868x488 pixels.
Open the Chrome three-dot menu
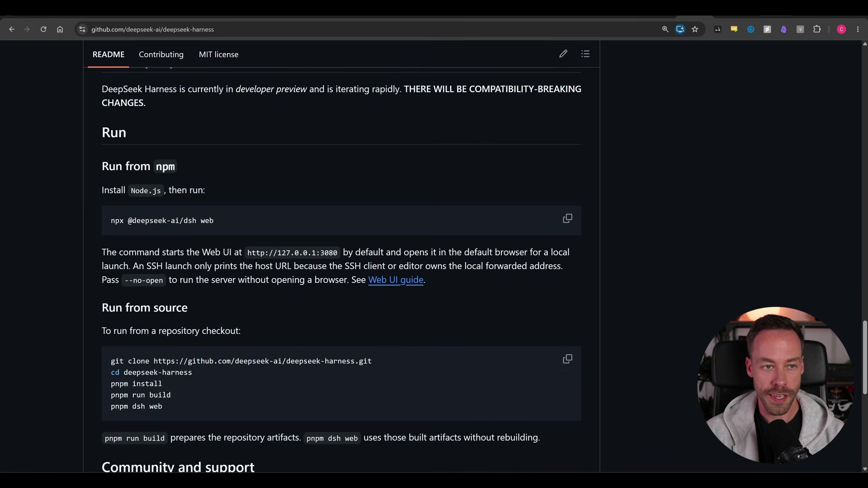pos(858,29)
